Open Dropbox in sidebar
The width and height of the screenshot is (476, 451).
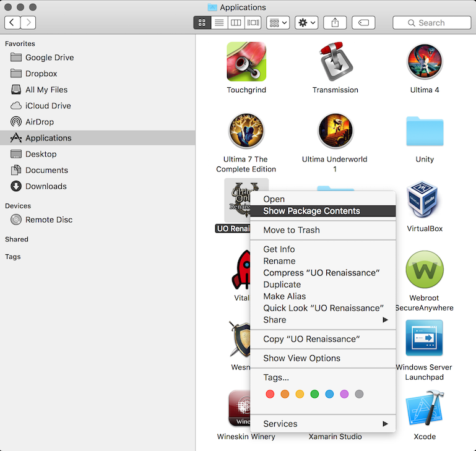pyautogui.click(x=97, y=74)
